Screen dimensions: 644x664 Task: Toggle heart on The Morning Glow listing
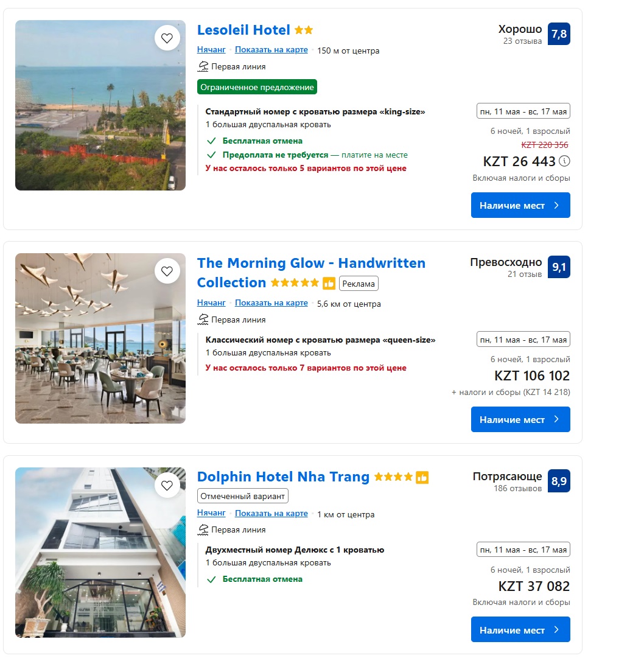167,271
